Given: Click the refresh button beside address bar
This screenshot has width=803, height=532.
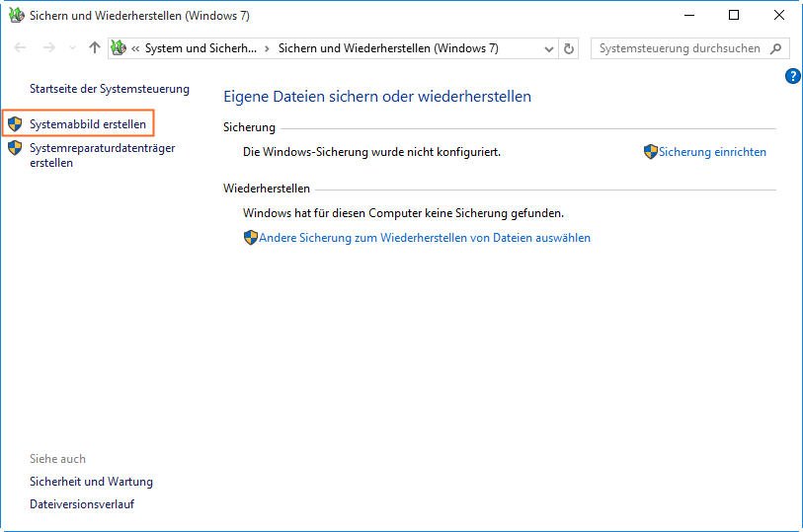Looking at the screenshot, I should (569, 48).
